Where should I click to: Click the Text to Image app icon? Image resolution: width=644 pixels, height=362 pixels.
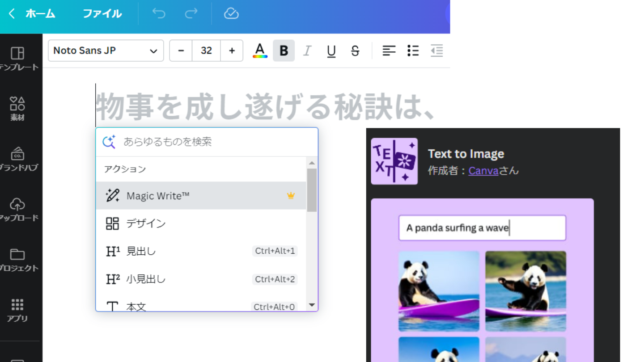click(394, 161)
